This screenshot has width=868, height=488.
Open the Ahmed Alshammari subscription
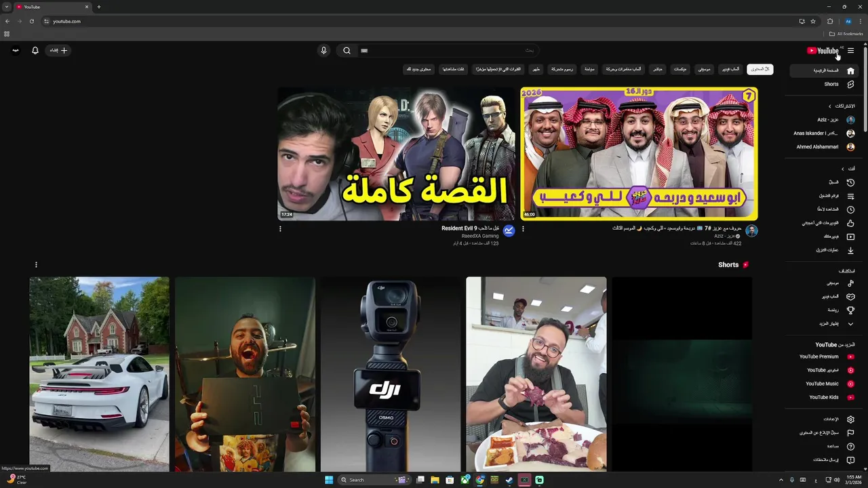tap(825, 147)
